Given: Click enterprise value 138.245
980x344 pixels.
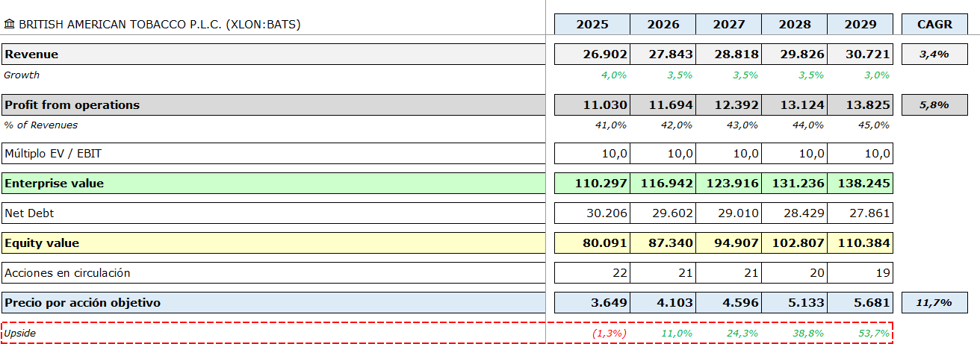Looking at the screenshot, I should [x=860, y=184].
